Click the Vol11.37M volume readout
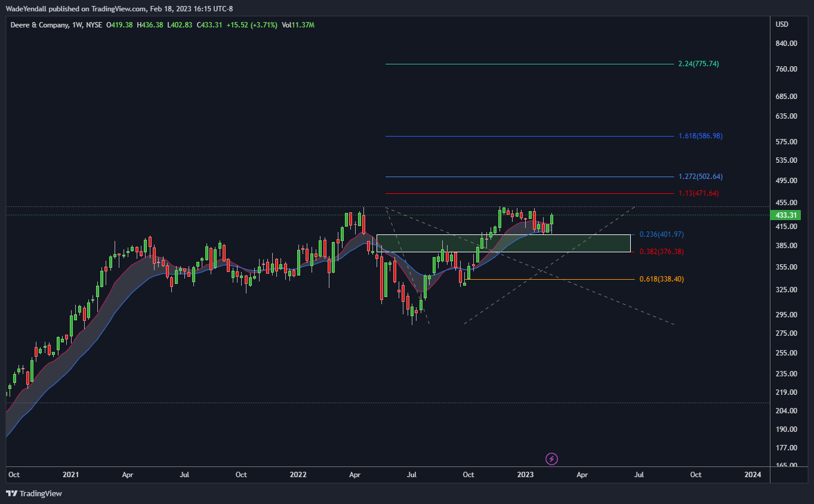Viewport: 814px width, 504px height. point(298,25)
